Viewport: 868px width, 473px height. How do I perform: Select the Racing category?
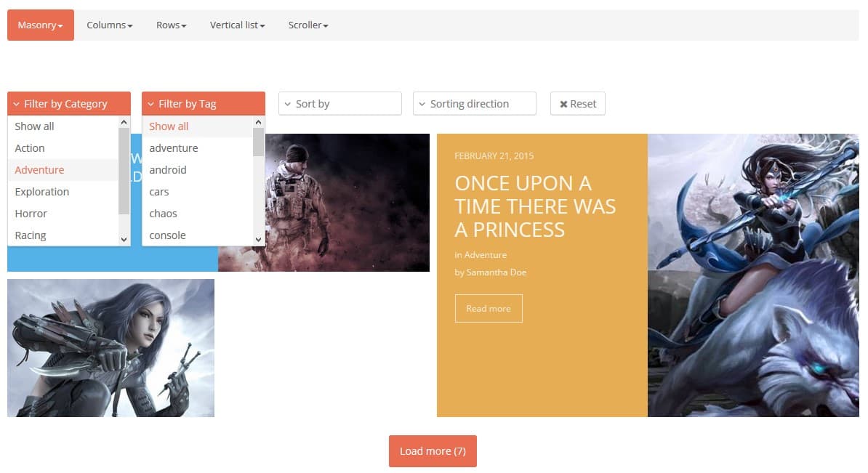pyautogui.click(x=63, y=235)
